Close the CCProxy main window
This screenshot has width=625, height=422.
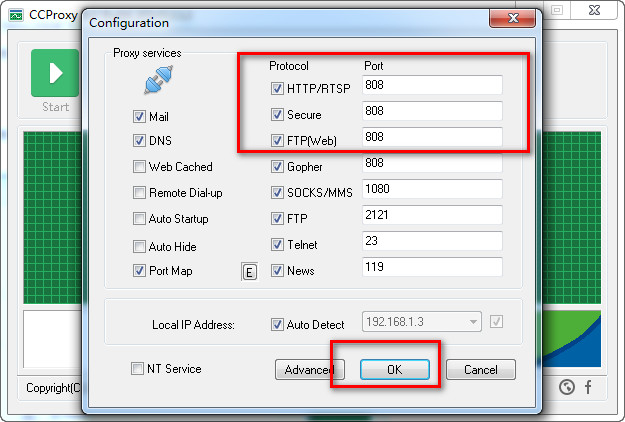point(595,10)
